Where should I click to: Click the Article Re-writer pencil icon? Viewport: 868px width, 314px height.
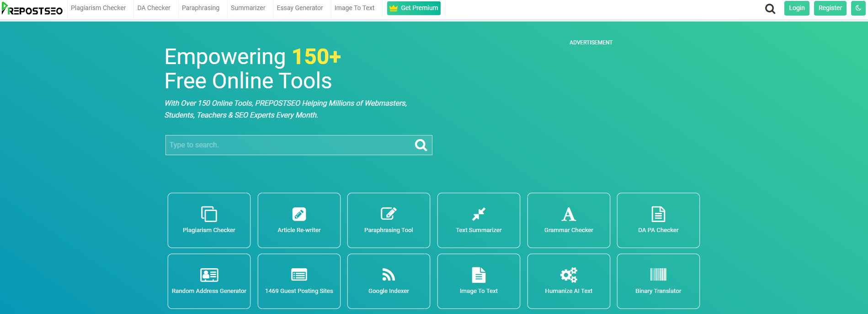299,214
